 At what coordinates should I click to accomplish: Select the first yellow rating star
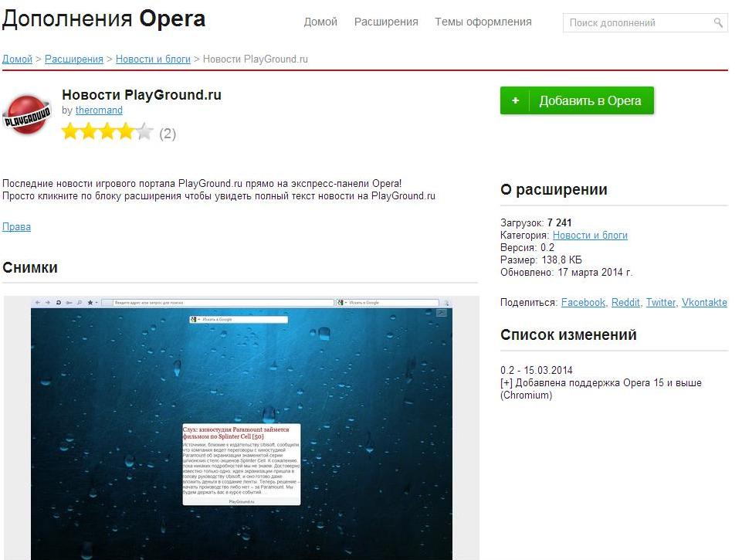tap(70, 131)
